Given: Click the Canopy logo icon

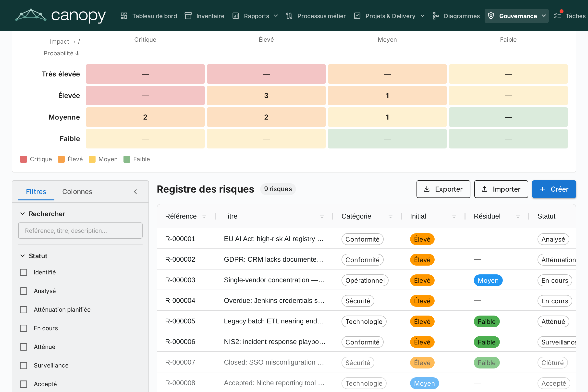Looking at the screenshot, I should click(x=31, y=15).
